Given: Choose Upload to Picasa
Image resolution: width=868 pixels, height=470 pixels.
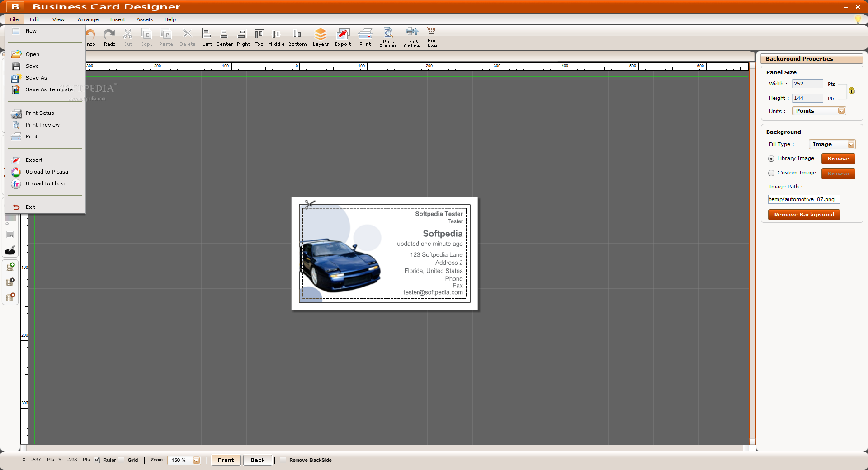Looking at the screenshot, I should [x=45, y=172].
